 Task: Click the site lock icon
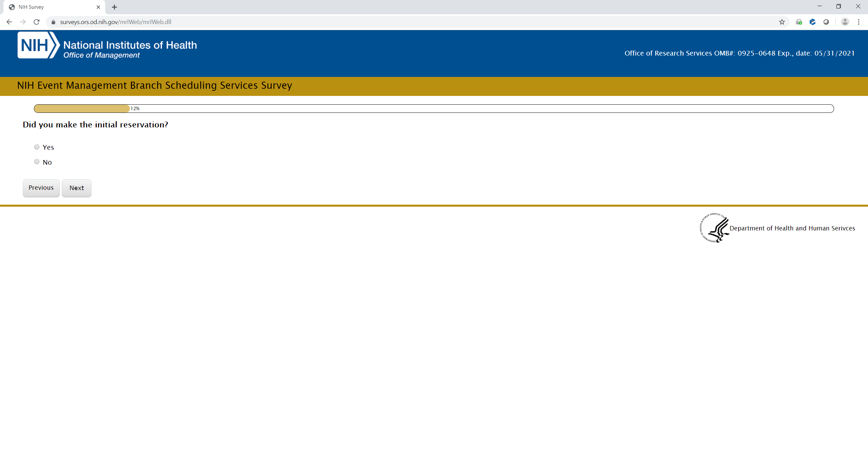[53, 22]
